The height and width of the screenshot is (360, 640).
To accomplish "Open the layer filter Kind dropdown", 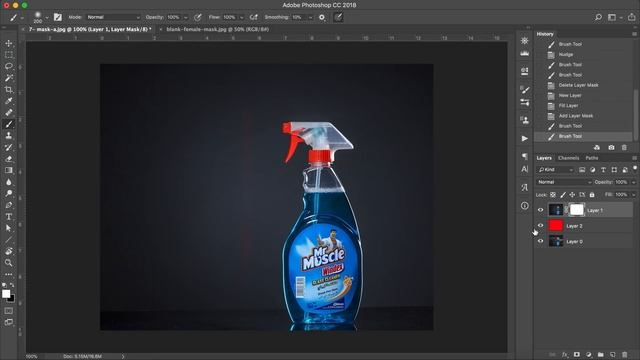I will coord(556,169).
